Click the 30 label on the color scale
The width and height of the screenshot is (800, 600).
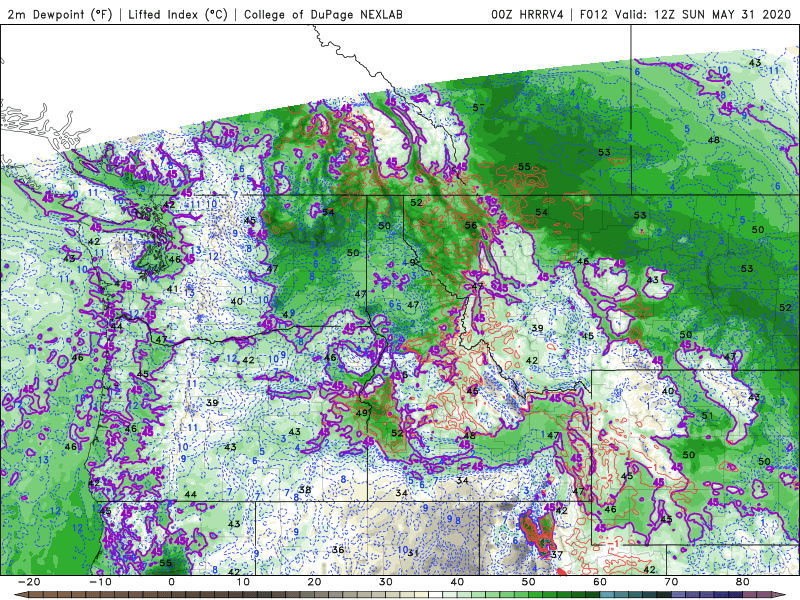tap(386, 582)
